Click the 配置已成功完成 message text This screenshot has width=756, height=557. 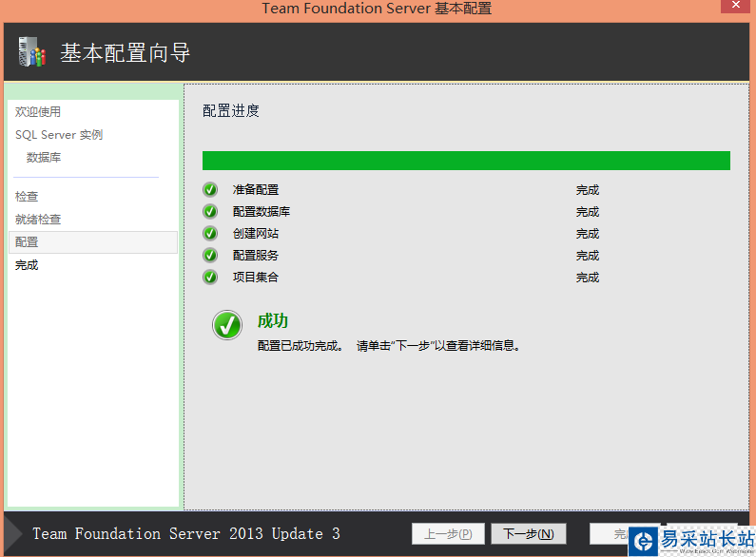coord(389,345)
